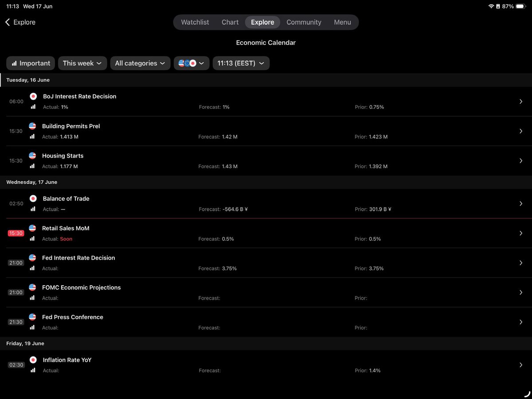Image resolution: width=532 pixels, height=399 pixels.
Task: Open FOMC Economic Projections event
Action: pyautogui.click(x=266, y=292)
